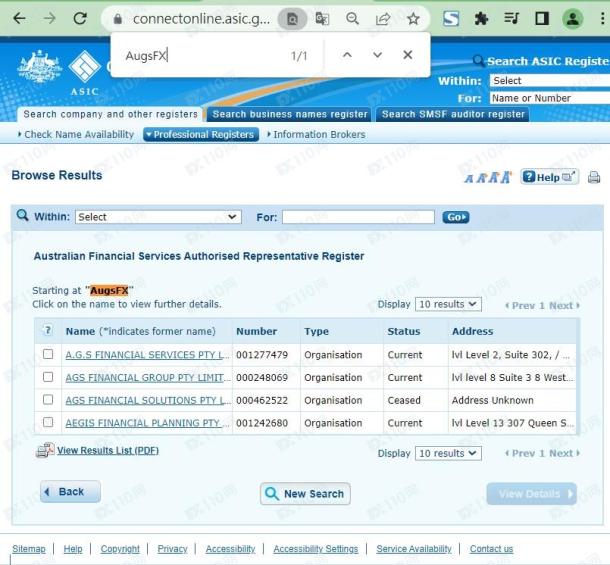Screen dimensions: 610x565
Task: Select Search SMSF auditor register tab
Action: pos(453,114)
